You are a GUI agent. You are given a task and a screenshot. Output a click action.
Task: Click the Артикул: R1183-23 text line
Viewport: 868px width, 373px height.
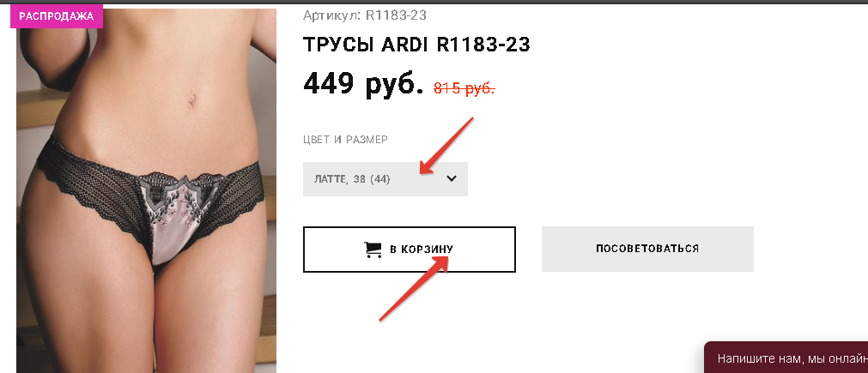coord(365,15)
